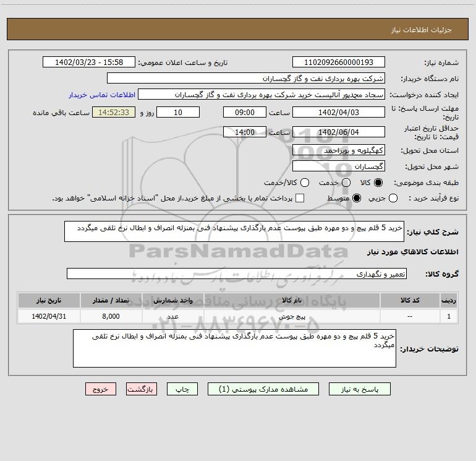Click the پاسخ به نیاز button

pos(359,389)
